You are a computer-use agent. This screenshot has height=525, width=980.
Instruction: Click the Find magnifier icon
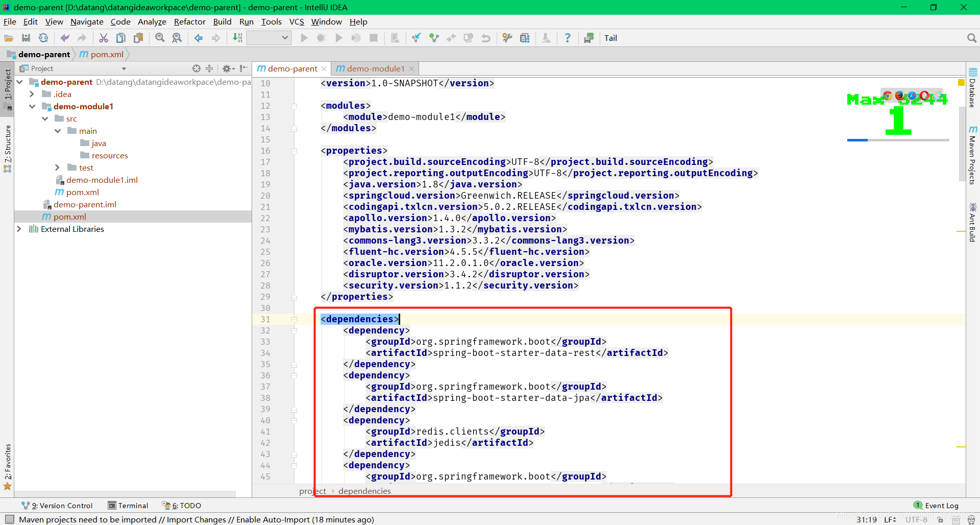pos(160,38)
